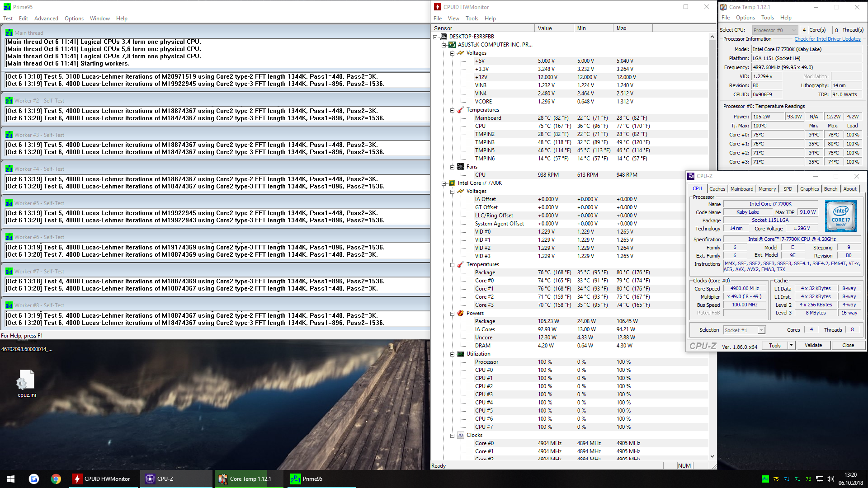Collapse the Intel Core i7 7700K tree node
Screen dimensions: 868x488
click(x=443, y=183)
